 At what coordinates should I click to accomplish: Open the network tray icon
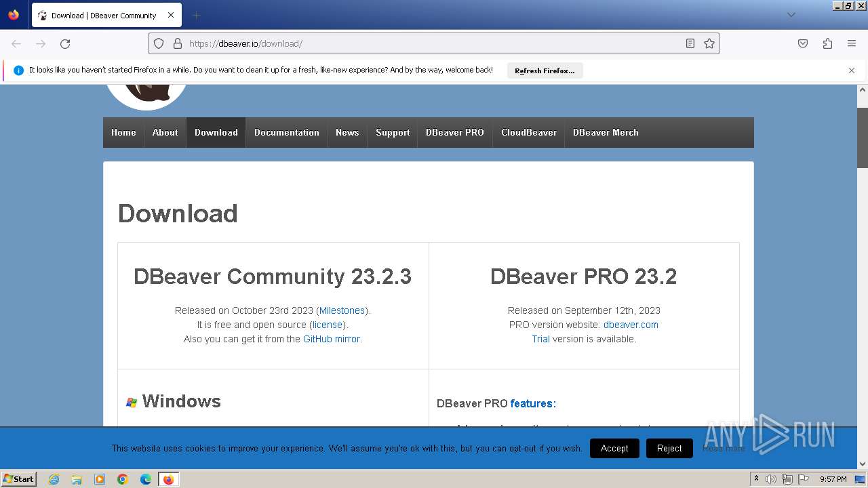787,479
